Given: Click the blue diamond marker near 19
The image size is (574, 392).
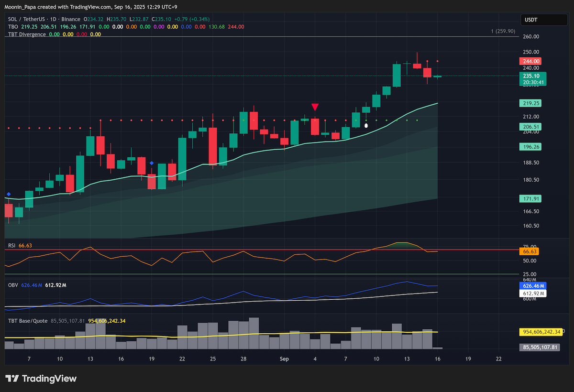Looking at the screenshot, I should (x=152, y=163).
